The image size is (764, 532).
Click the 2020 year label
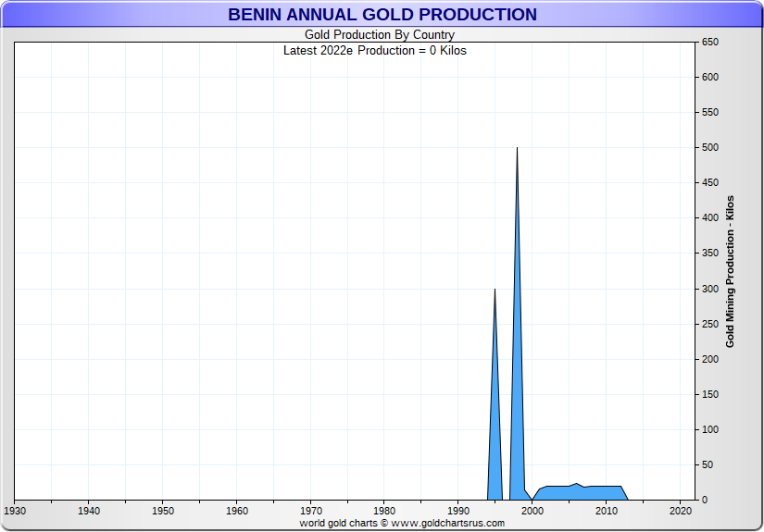[x=681, y=511]
